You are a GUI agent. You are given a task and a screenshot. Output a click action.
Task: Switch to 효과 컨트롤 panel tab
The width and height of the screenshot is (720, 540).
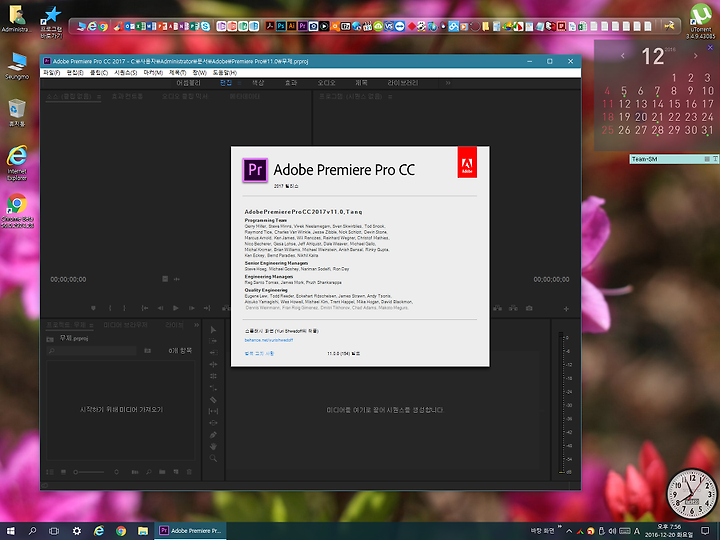pos(127,96)
